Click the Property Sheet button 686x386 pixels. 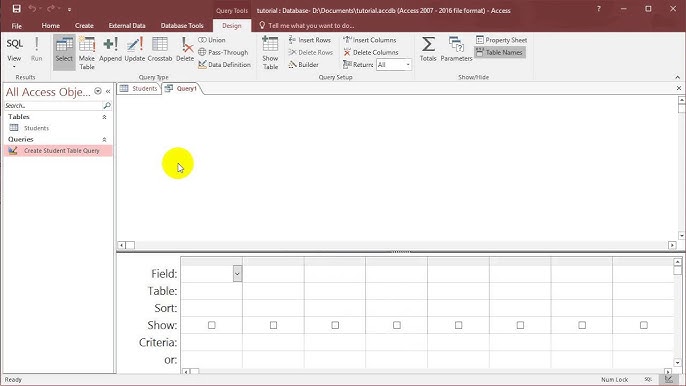[501, 40]
